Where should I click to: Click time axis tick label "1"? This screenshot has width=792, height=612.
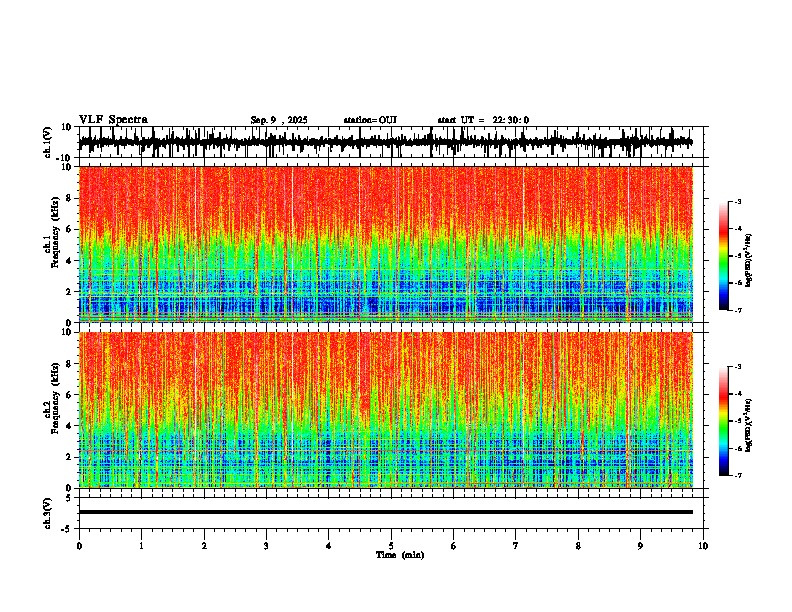141,546
